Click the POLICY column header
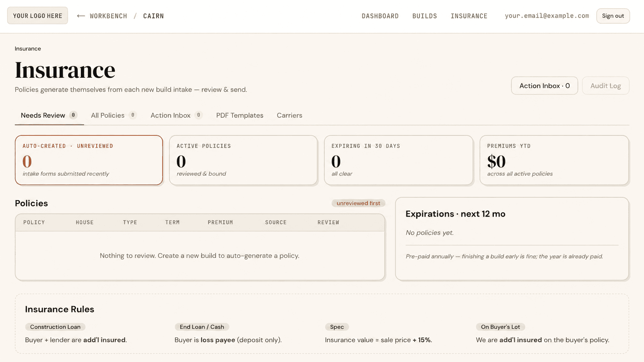 tap(34, 222)
